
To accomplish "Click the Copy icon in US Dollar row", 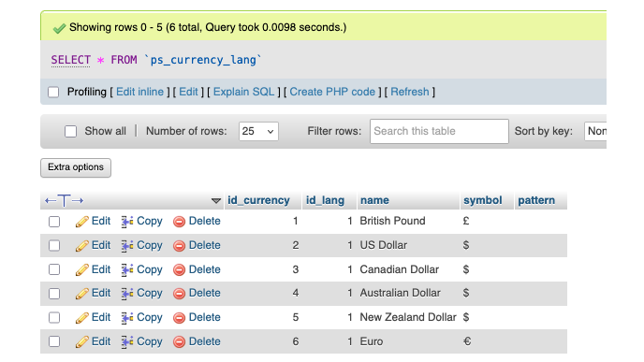I will (127, 246).
